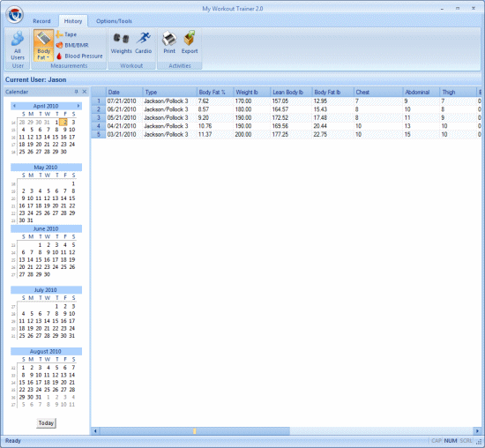Click the August 2010 month header
This screenshot has width=485, height=448.
coord(46,351)
